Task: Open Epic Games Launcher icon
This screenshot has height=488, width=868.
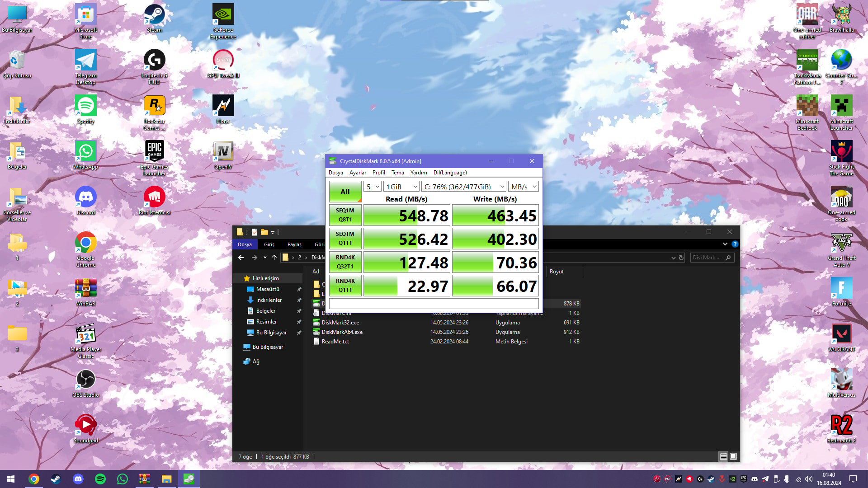Action: click(154, 158)
